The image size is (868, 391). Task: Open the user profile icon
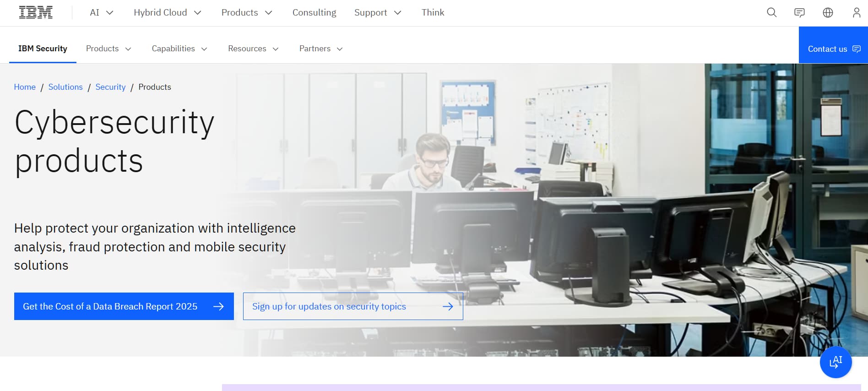pyautogui.click(x=856, y=12)
